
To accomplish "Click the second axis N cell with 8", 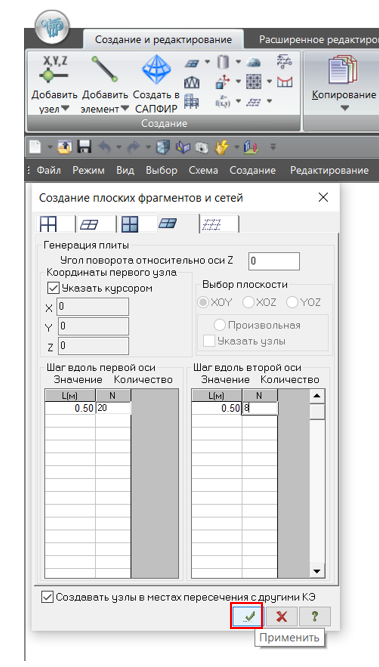I will tap(260, 408).
